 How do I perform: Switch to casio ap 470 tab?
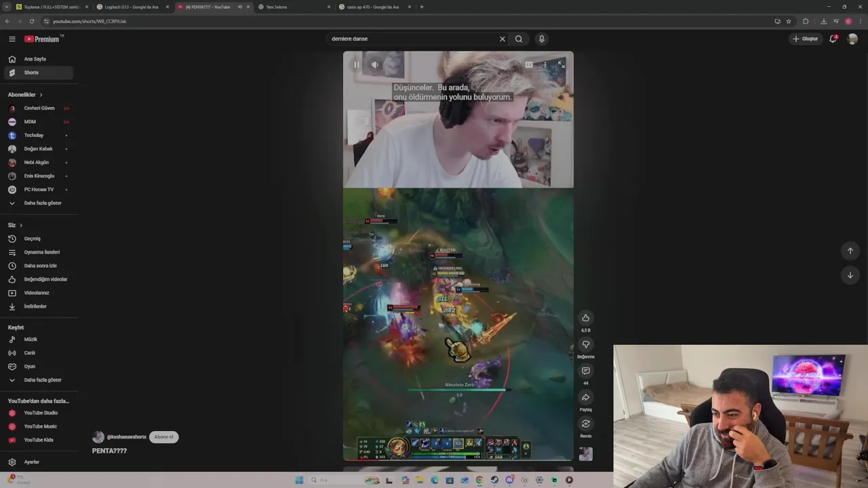373,7
